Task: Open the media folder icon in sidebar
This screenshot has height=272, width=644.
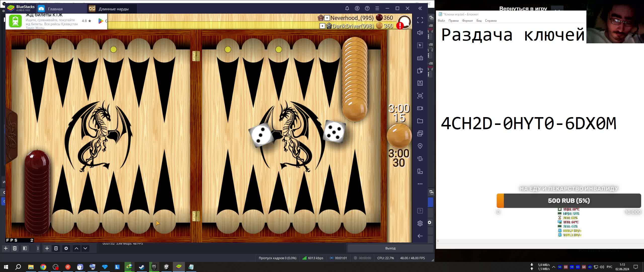Action: tap(420, 121)
